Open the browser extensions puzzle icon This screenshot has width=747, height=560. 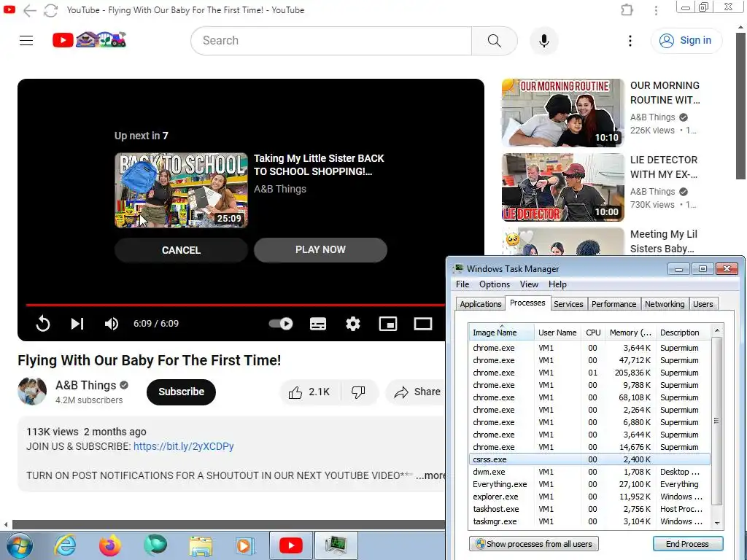pyautogui.click(x=627, y=9)
